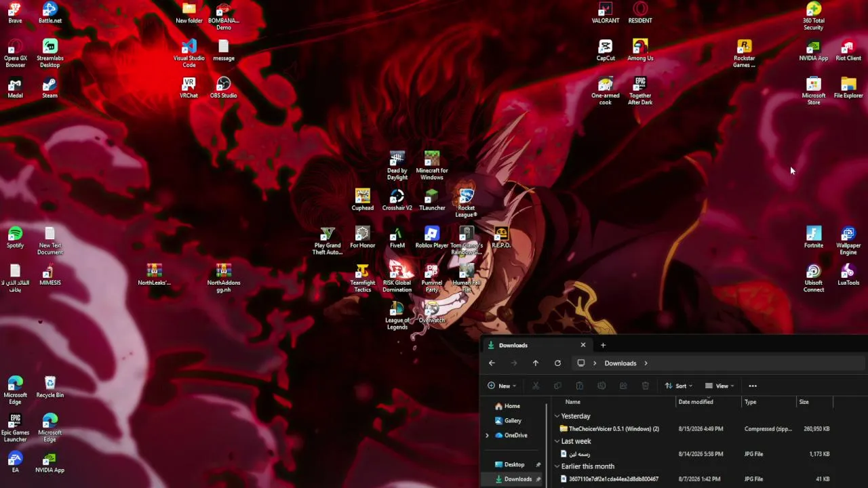Open the Sort dropdown menu
Screen dimensions: 868x488
[x=679, y=386]
